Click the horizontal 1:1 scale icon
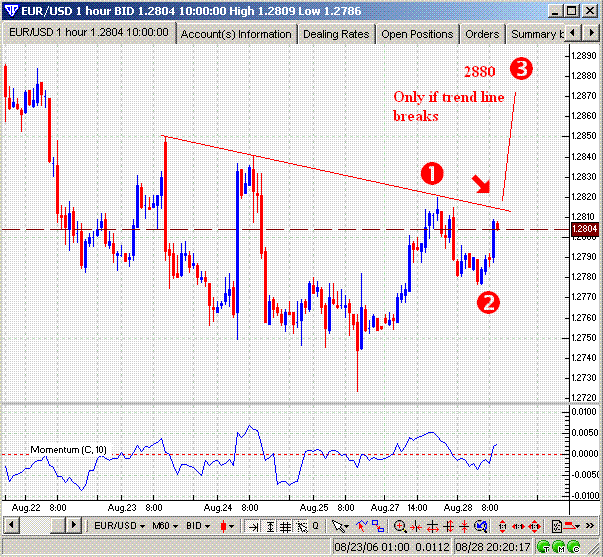The width and height of the screenshot is (603, 557). (x=518, y=527)
